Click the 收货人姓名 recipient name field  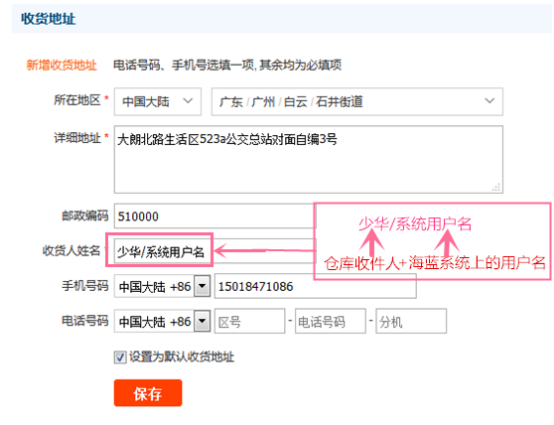[163, 251]
